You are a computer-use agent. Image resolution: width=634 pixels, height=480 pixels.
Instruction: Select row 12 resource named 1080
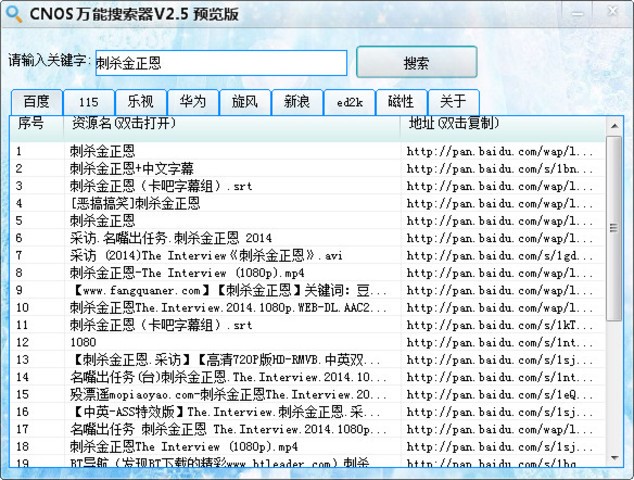coord(83,343)
